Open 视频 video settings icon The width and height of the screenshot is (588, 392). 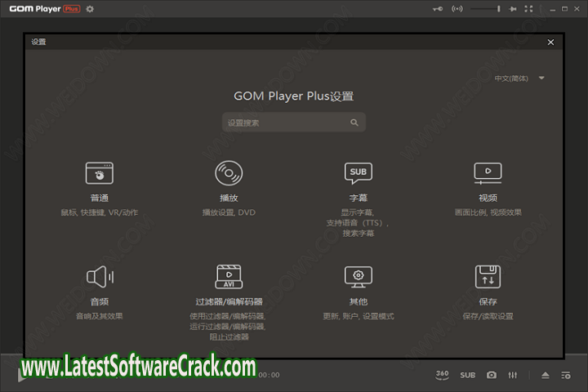488,173
